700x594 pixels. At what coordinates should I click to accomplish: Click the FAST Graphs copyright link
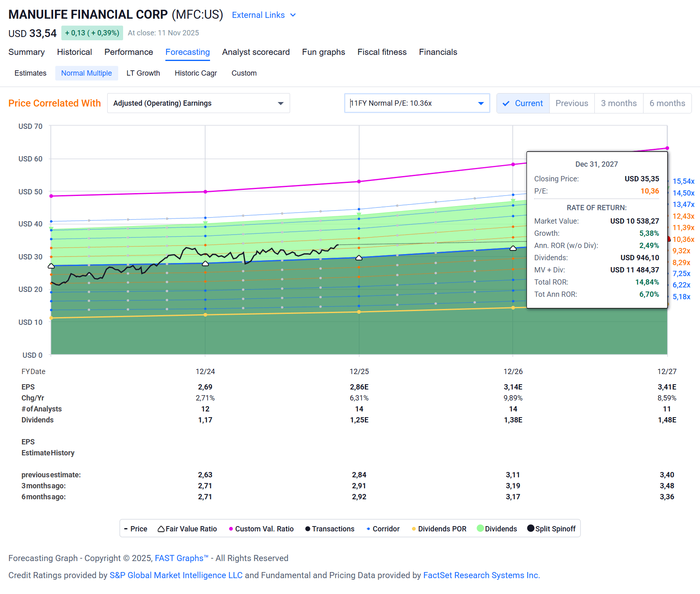180,558
